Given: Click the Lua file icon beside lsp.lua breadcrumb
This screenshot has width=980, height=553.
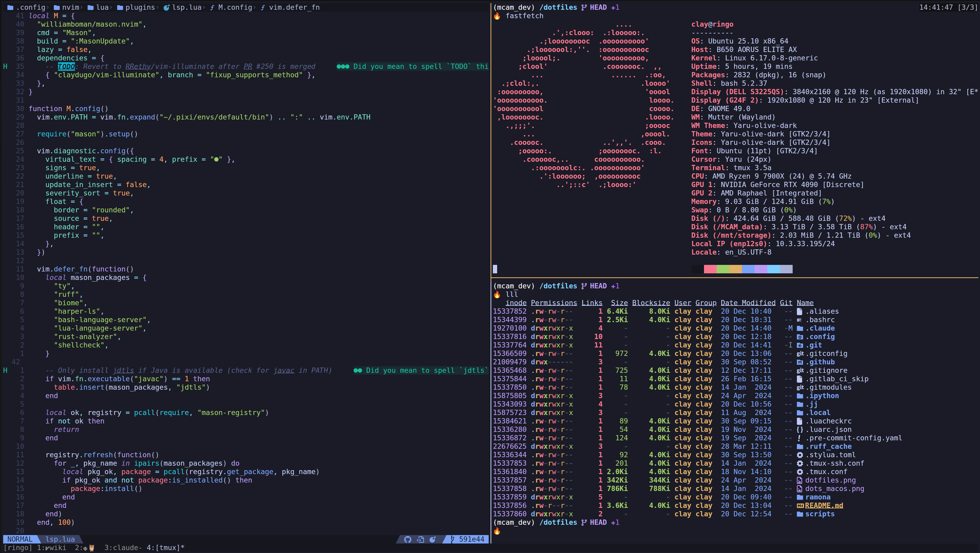Looking at the screenshot, I should [x=166, y=8].
